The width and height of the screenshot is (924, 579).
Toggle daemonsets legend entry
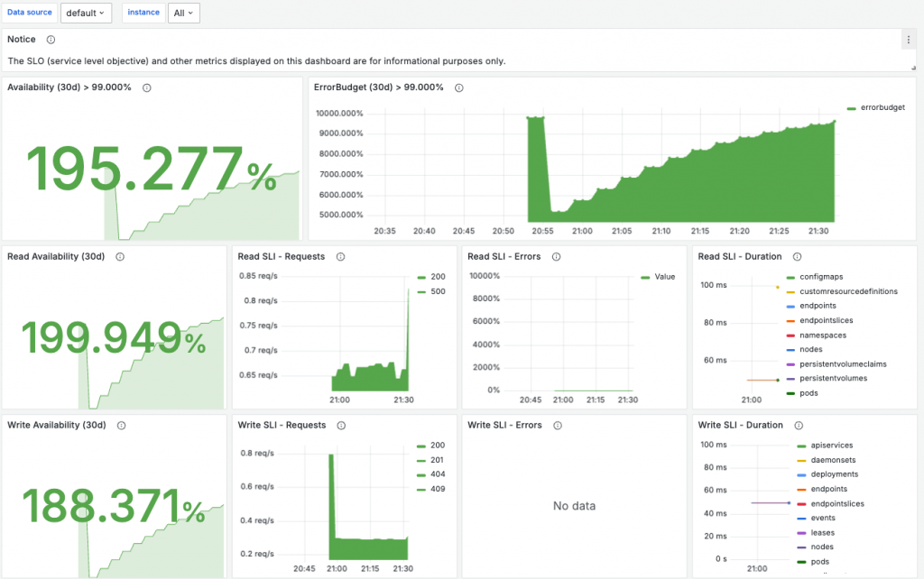[x=833, y=460]
